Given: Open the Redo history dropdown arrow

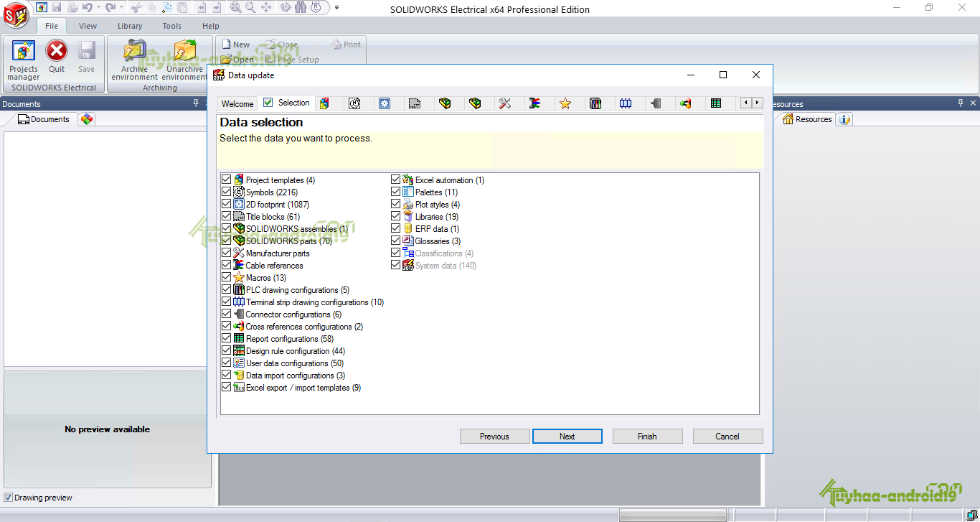Looking at the screenshot, I should [x=121, y=7].
